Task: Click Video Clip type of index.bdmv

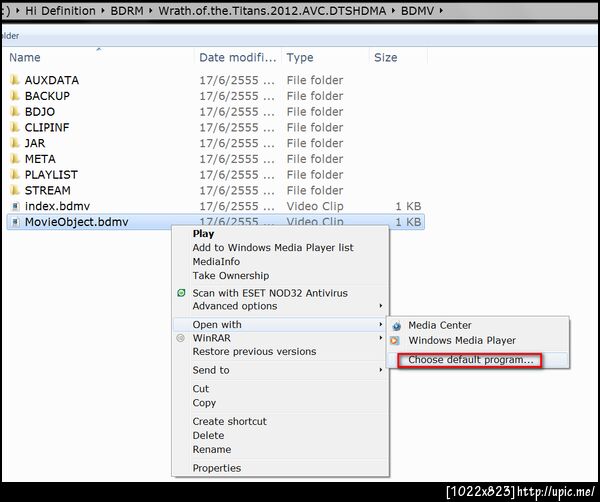Action: coord(315,206)
